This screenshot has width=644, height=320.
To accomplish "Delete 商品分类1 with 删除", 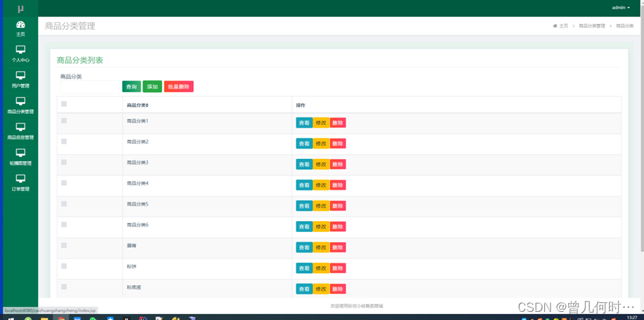I will tap(337, 123).
